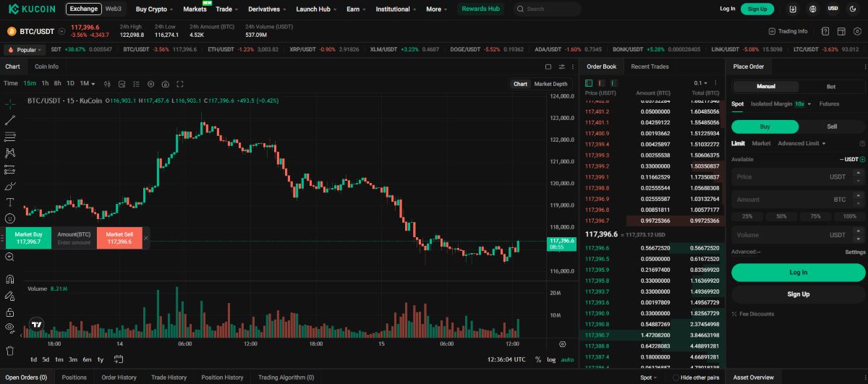Toggle dark mode moon icon

[x=853, y=9]
